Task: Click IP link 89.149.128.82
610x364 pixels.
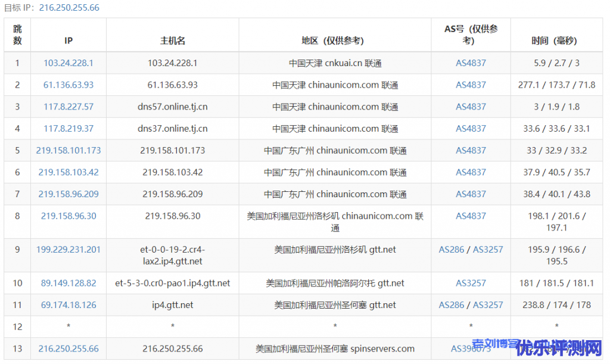Action: tap(69, 283)
